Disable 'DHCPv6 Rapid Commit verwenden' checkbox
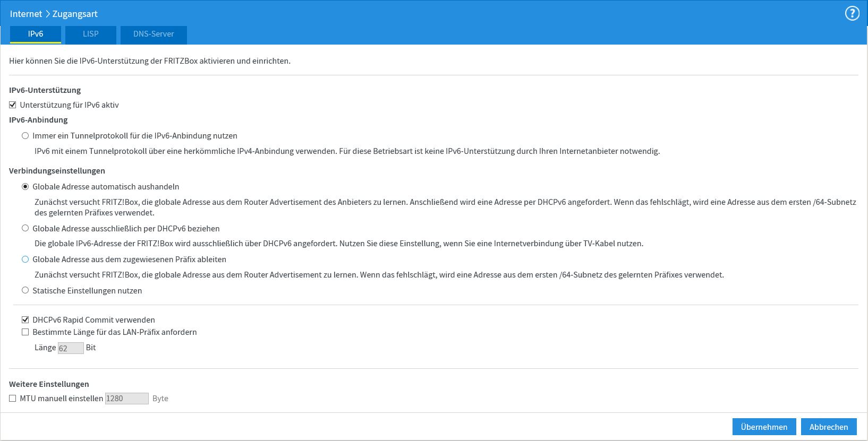868x441 pixels. 25,320
